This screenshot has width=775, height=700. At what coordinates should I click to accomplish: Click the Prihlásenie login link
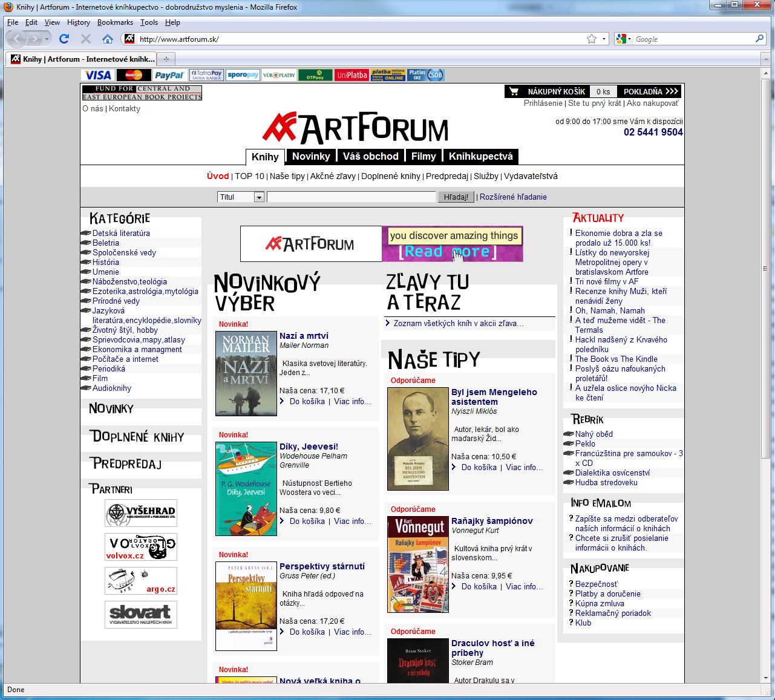(543, 103)
